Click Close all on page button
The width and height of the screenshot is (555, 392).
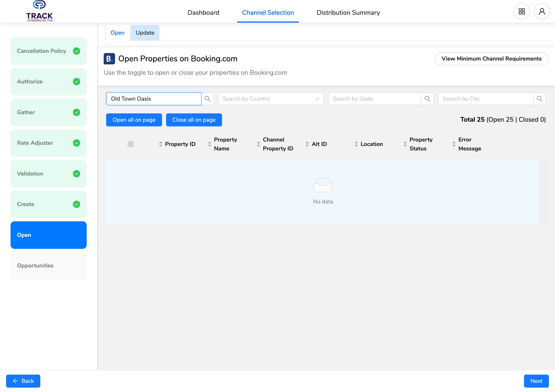click(x=194, y=120)
